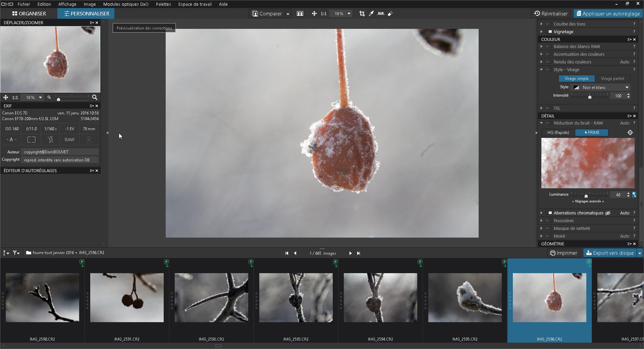This screenshot has height=349, width=644.
Task: Click the side-by-side compare view icon
Action: click(300, 14)
